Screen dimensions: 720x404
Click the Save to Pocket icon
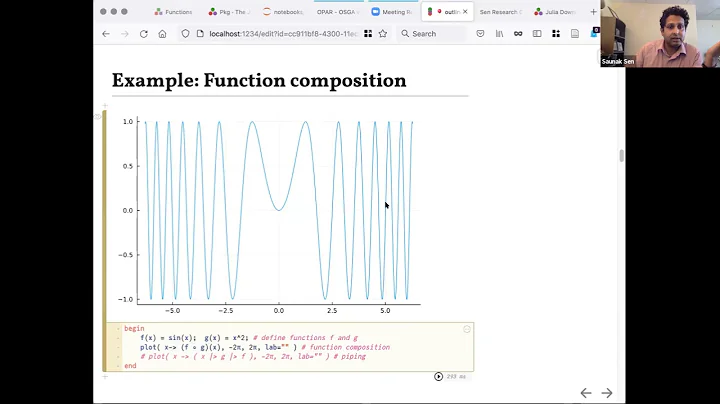(480, 34)
